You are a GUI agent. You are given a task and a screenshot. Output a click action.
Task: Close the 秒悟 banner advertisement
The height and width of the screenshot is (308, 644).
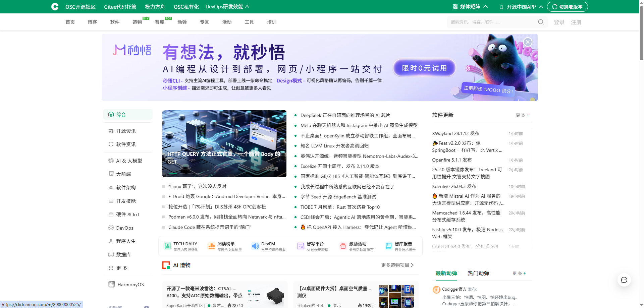pos(528,42)
